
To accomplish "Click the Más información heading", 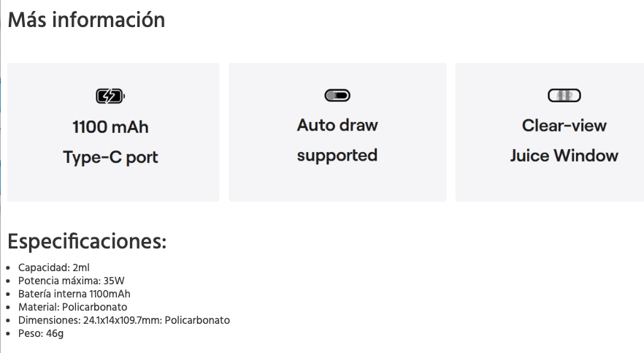I will coord(86,20).
